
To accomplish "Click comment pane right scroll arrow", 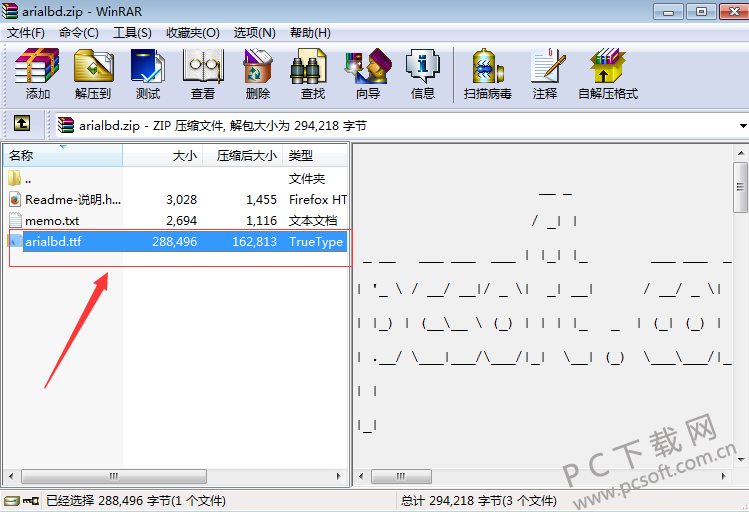I will 724,476.
